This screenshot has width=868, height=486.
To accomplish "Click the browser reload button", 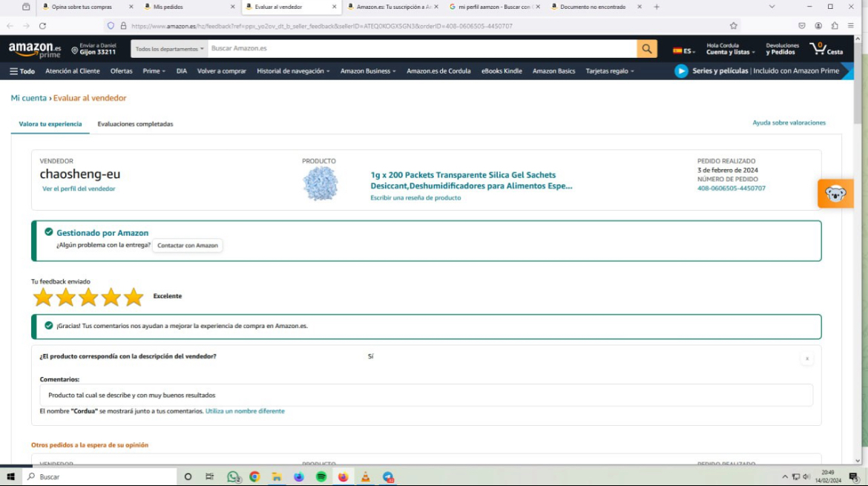I will click(42, 26).
